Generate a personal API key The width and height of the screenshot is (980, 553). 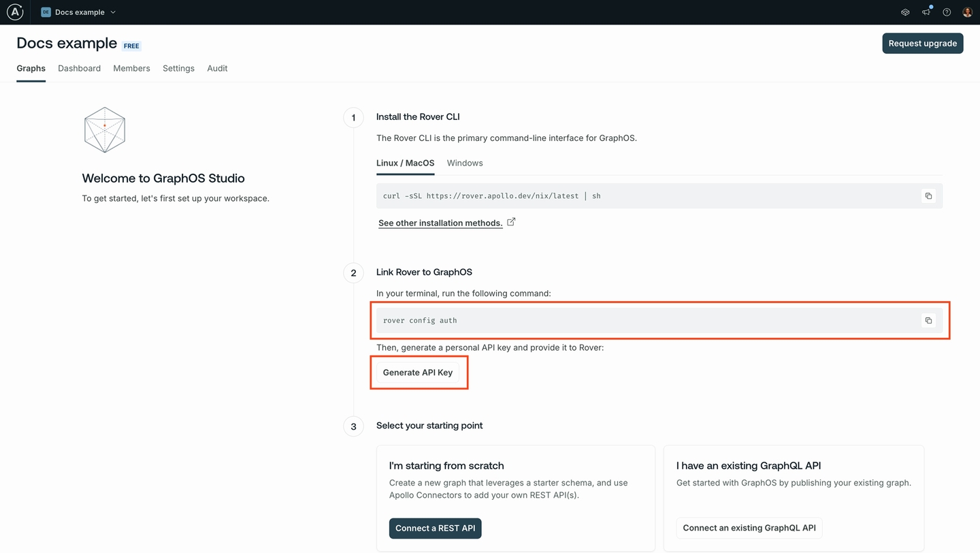tap(418, 372)
